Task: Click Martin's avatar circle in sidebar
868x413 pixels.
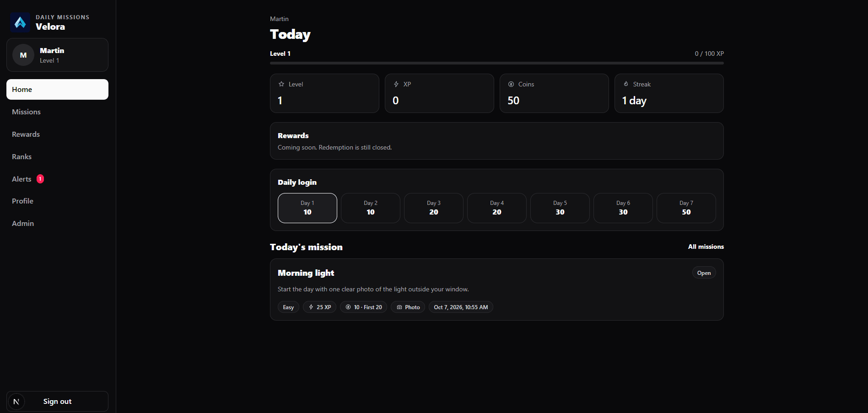Action: point(23,55)
